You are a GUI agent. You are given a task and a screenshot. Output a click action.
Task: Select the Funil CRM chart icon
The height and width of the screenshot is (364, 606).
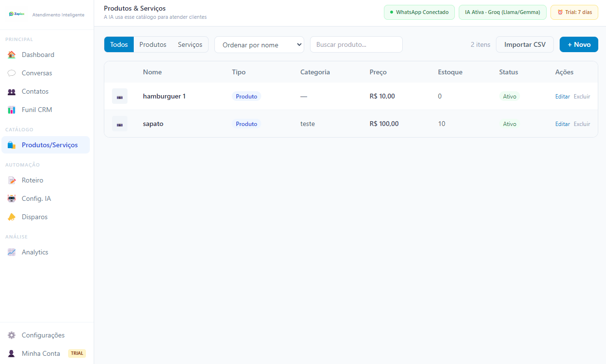(12, 110)
